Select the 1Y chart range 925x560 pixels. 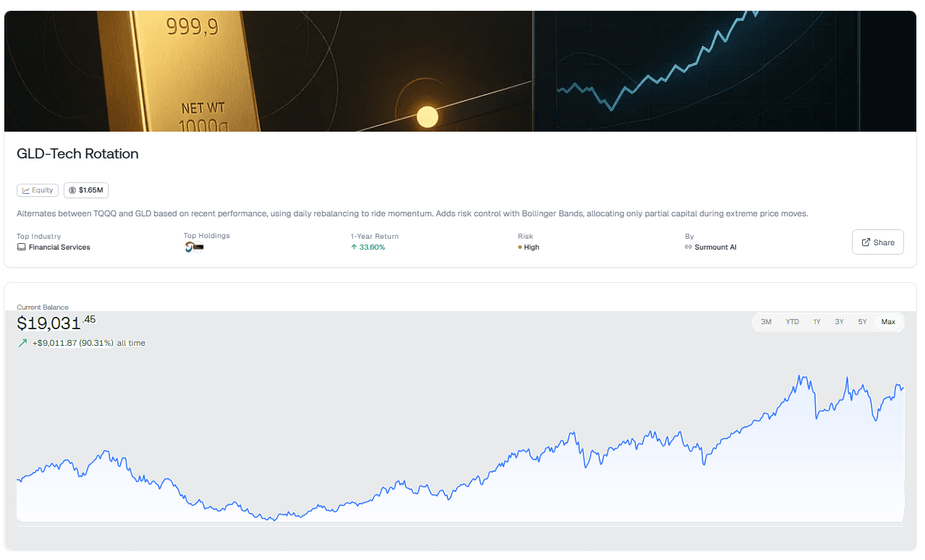[x=816, y=322]
